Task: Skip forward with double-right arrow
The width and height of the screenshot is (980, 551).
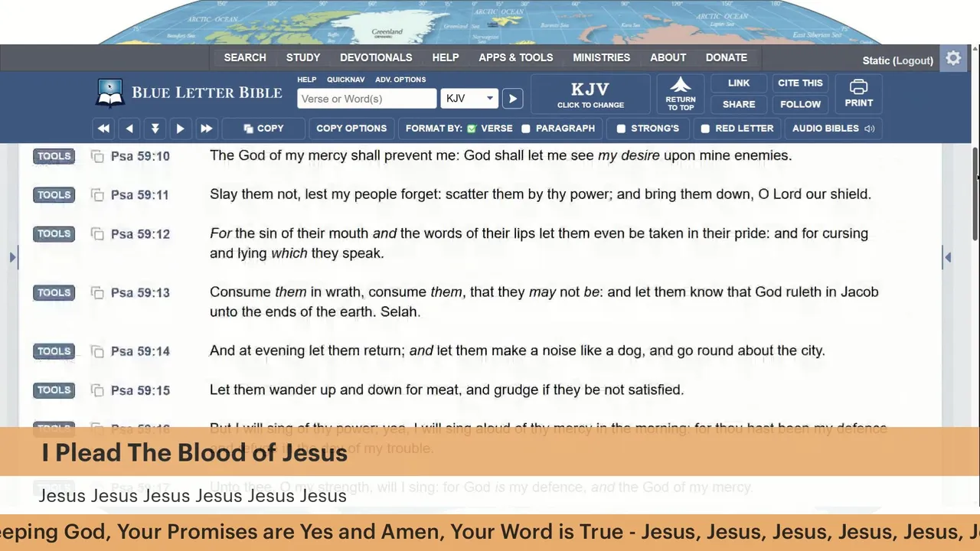Action: click(206, 129)
